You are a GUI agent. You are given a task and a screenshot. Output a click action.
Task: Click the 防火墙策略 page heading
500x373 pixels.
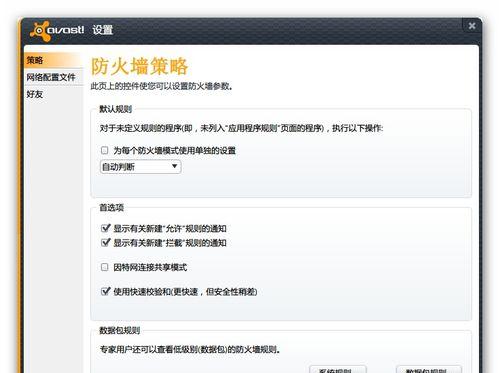point(140,66)
